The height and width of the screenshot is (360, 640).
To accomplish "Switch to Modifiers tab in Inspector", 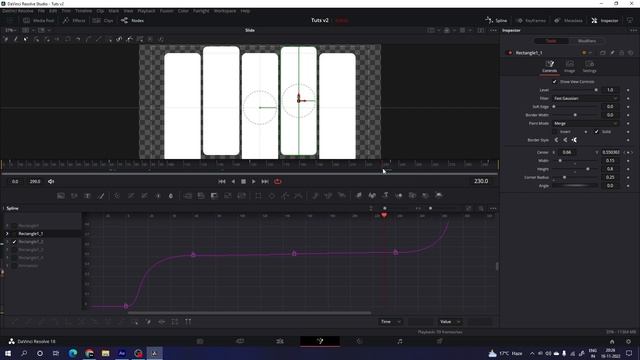I will pos(587,41).
